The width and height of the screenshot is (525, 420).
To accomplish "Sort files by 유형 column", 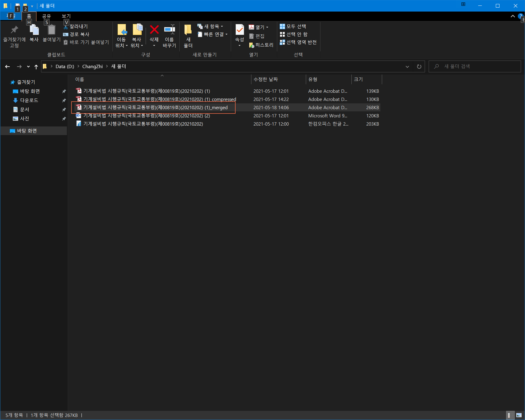I will [x=329, y=79].
